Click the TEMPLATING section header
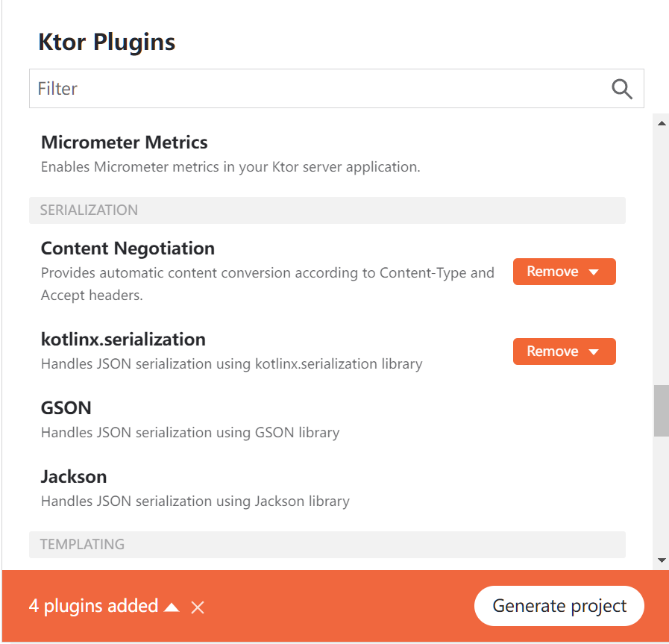 327,545
